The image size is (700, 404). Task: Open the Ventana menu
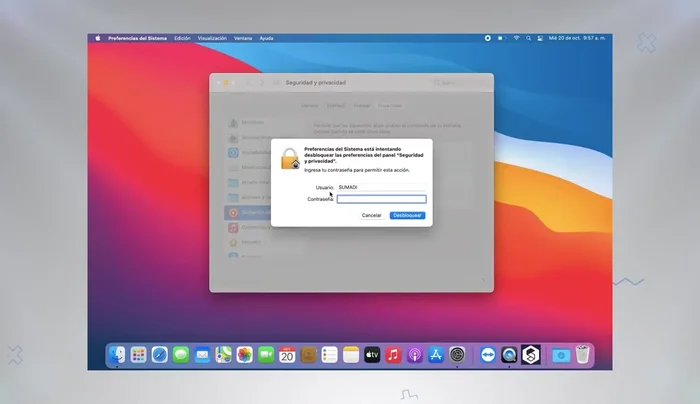point(243,37)
